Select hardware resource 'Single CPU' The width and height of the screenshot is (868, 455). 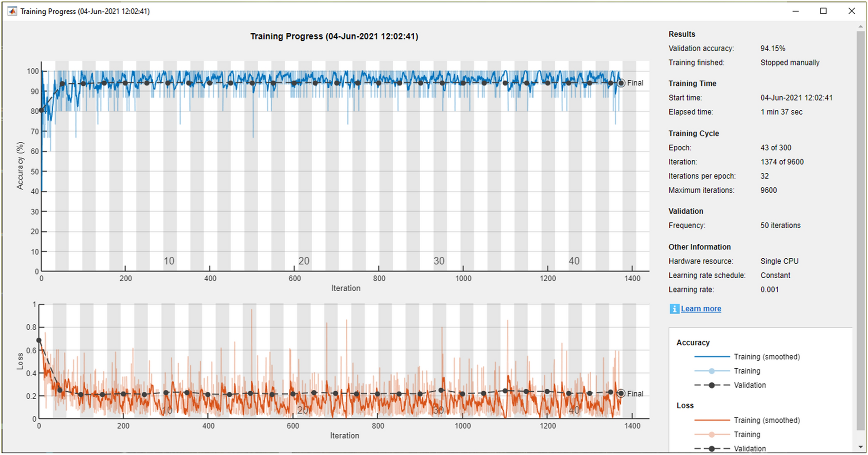tap(779, 261)
